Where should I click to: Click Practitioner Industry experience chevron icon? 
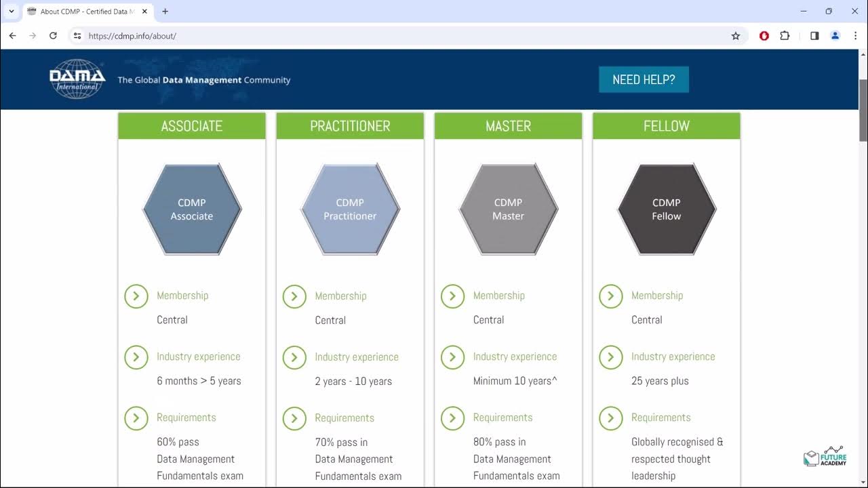[294, 357]
